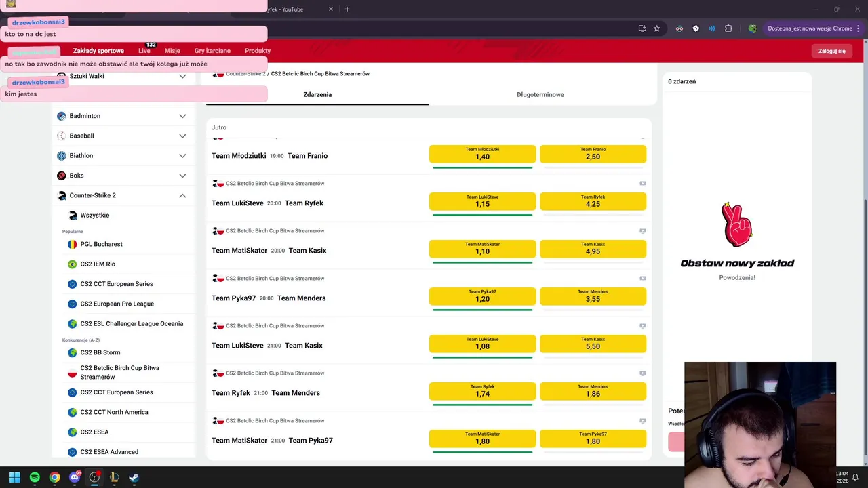Expand the Boks category

coord(182,176)
